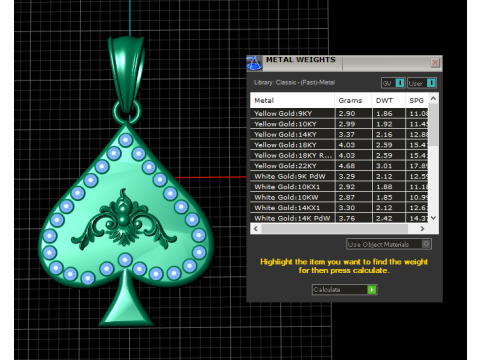480x360 pixels.
Task: Select the gemstone at the top tip of the spade
Action: tap(126, 140)
